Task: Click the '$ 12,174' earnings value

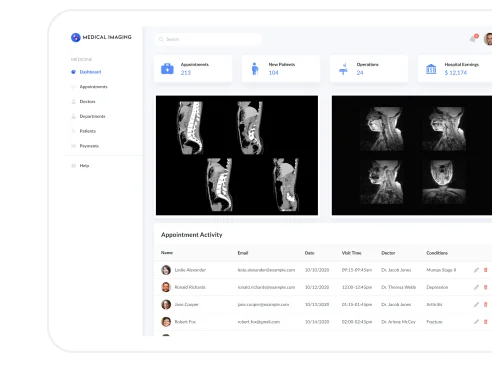Action: click(456, 73)
